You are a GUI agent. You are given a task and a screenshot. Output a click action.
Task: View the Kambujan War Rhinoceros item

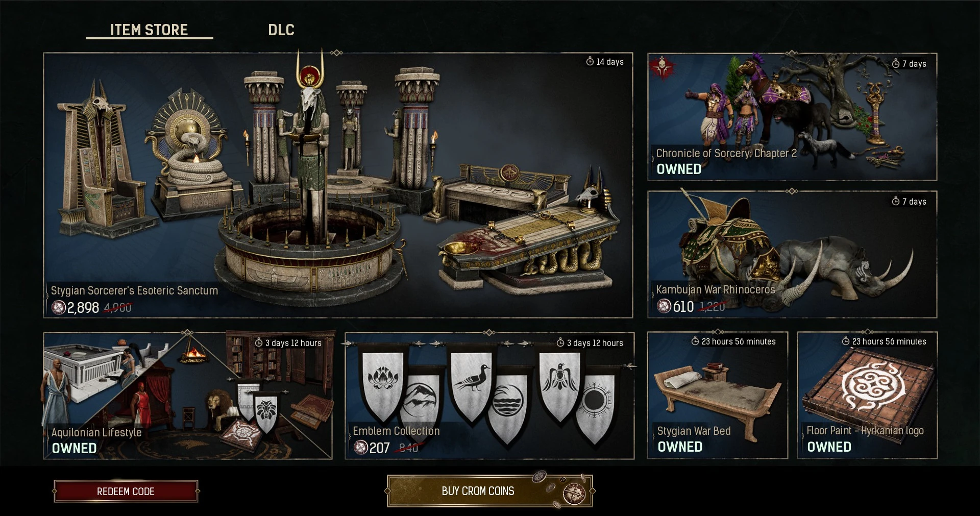pos(792,254)
